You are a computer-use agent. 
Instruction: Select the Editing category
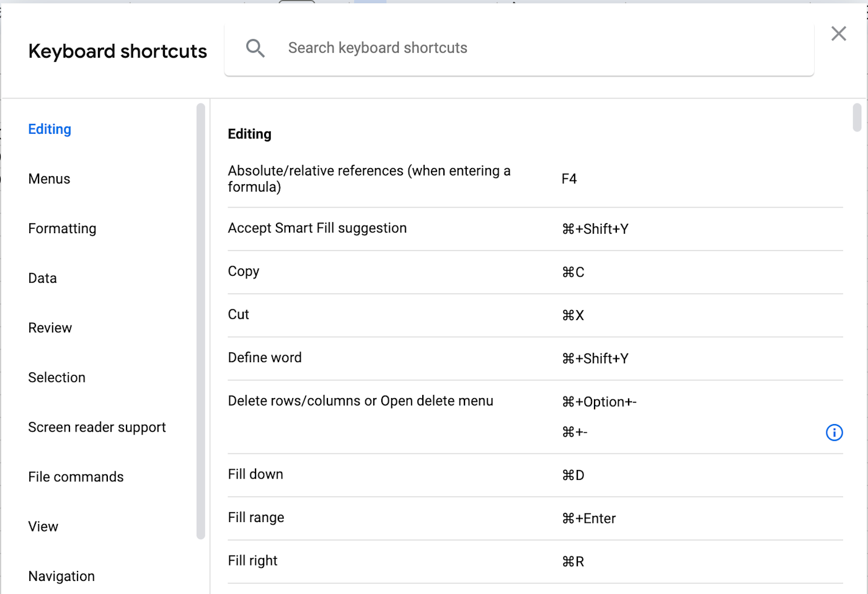click(50, 129)
